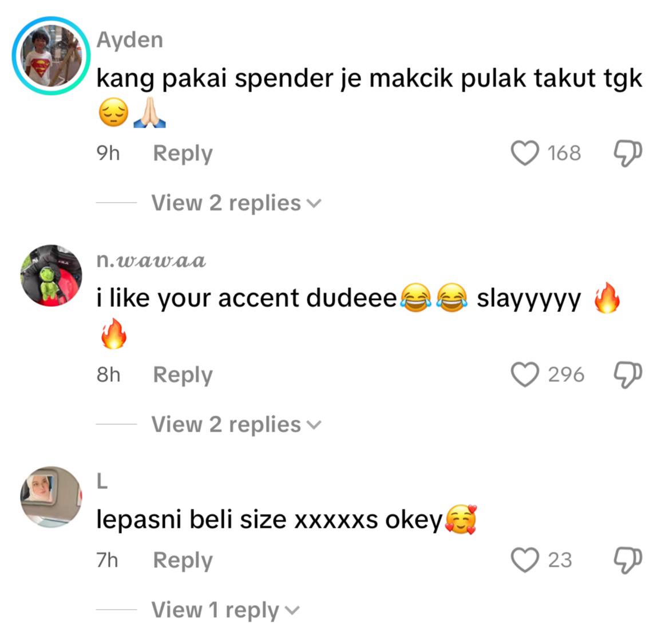Image resolution: width=669 pixels, height=644 pixels.
Task: Open L's profile picture
Action: (51, 497)
